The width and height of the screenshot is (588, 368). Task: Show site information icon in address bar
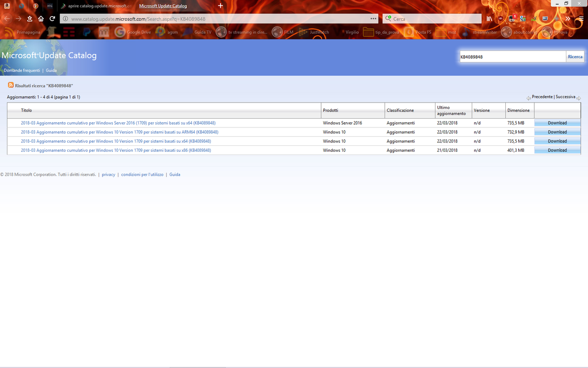[65, 19]
